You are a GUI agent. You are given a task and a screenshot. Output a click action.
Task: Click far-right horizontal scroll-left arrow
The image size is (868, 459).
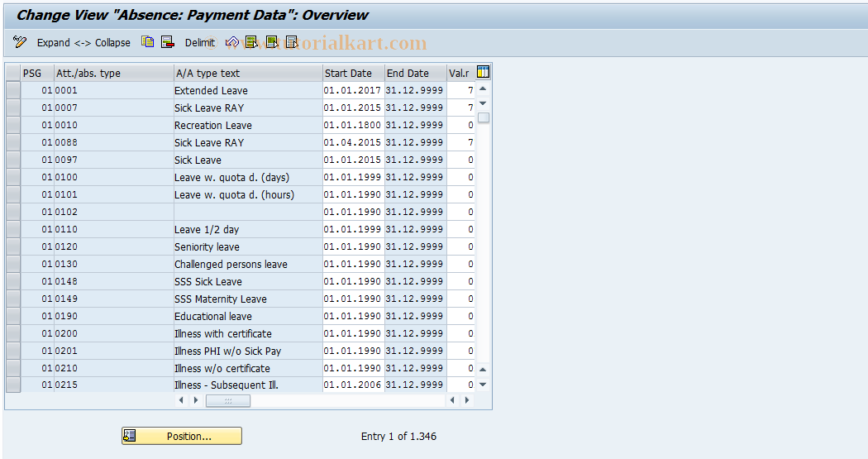point(452,400)
